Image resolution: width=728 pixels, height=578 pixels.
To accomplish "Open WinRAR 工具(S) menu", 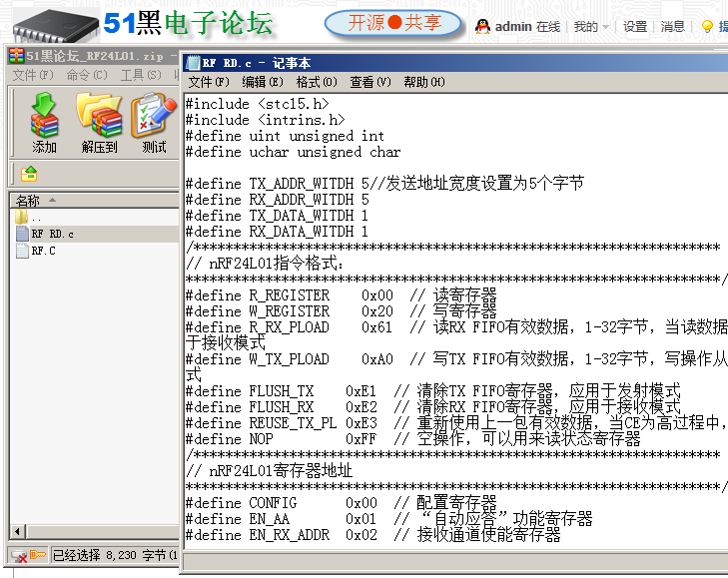I will point(141,75).
